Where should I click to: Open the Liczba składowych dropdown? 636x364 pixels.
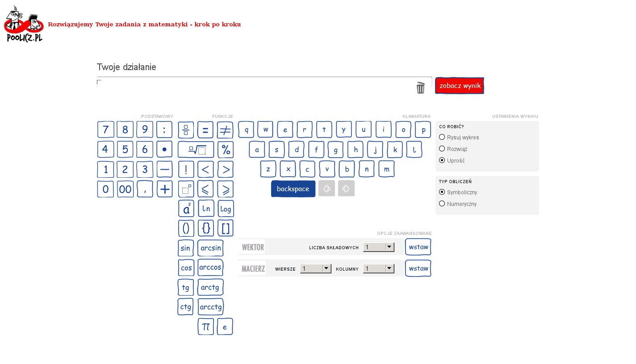tap(378, 247)
